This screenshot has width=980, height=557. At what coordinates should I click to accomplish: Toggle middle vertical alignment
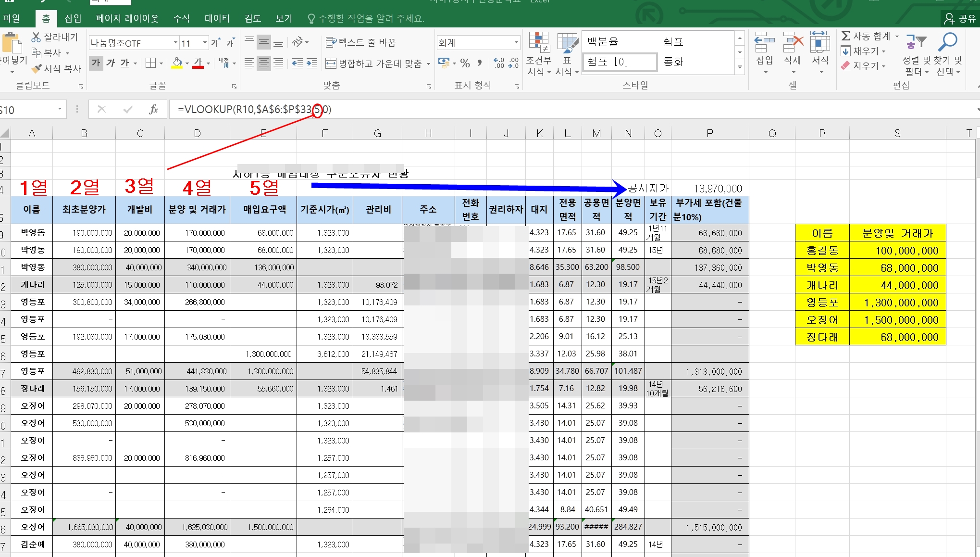tap(264, 42)
